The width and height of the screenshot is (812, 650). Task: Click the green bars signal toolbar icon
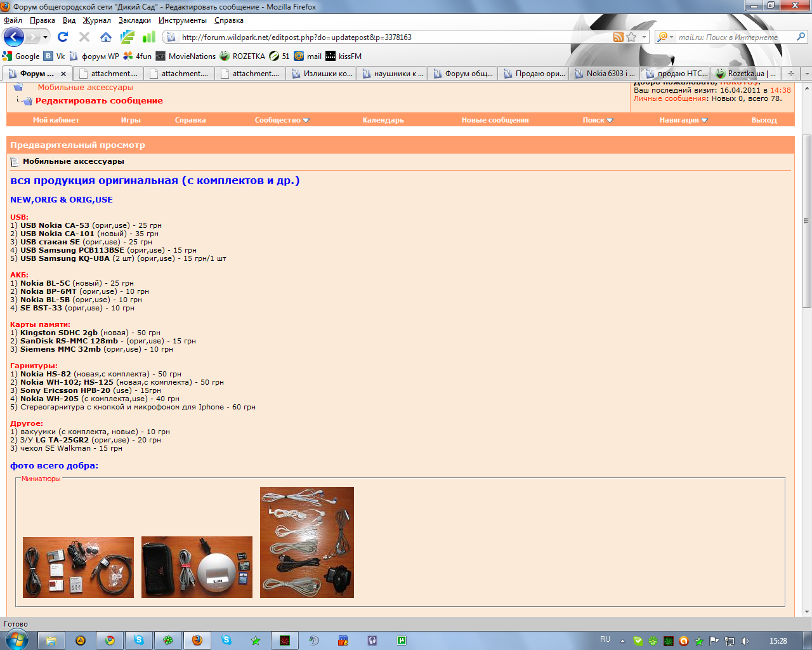[x=149, y=37]
